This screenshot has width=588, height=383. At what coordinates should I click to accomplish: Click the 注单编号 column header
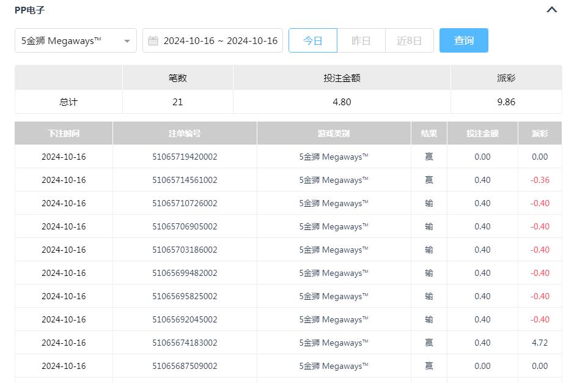pos(185,133)
